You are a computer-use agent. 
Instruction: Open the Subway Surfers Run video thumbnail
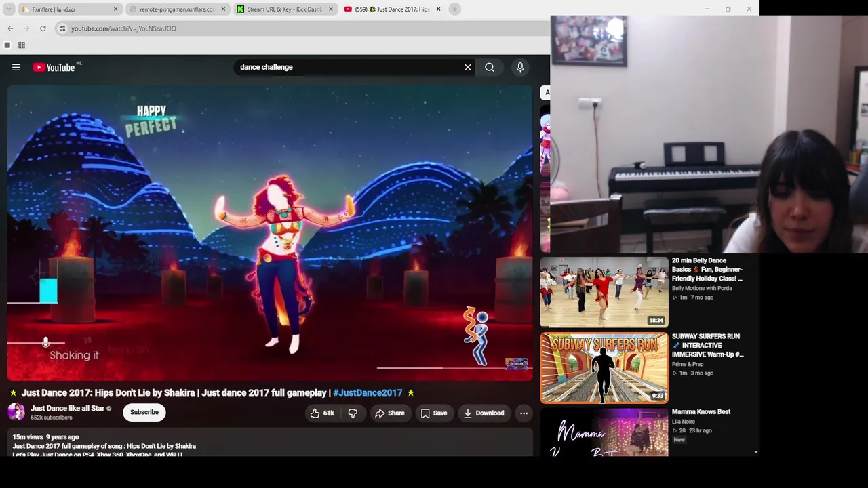(x=604, y=367)
